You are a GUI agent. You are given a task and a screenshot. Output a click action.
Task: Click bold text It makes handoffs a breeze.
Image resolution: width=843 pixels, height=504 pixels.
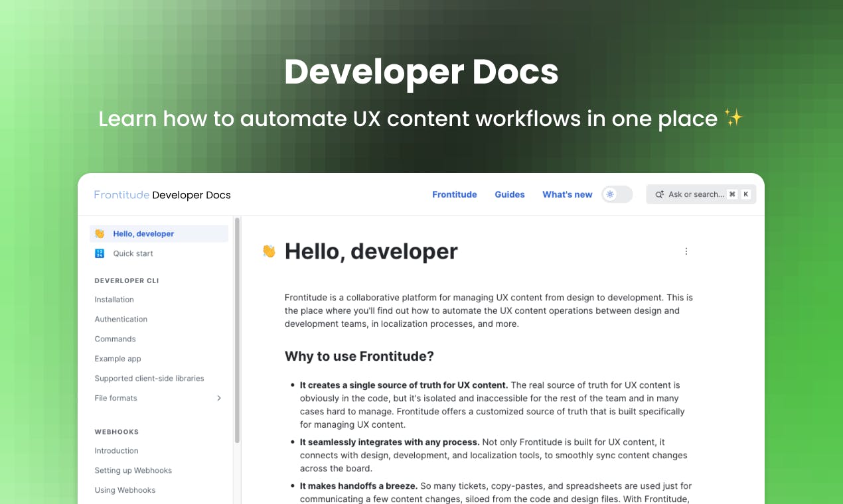(x=358, y=486)
